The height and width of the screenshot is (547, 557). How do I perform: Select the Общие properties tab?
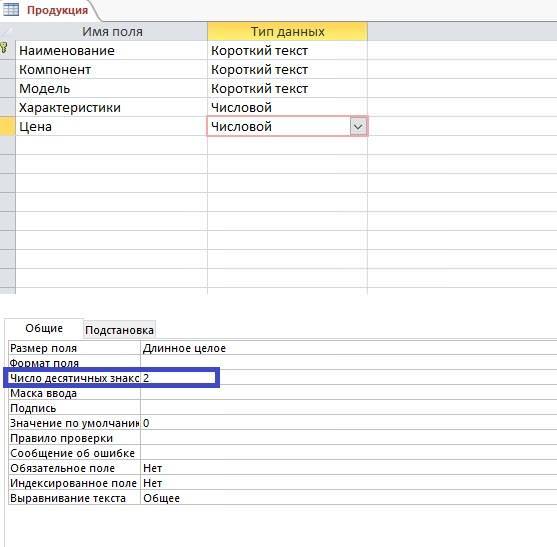click(x=44, y=328)
